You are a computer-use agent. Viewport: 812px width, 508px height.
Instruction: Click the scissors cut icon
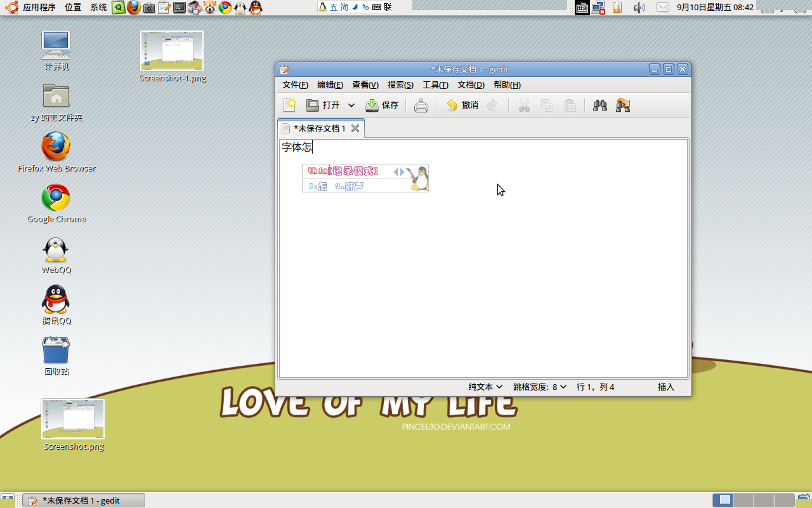click(524, 105)
